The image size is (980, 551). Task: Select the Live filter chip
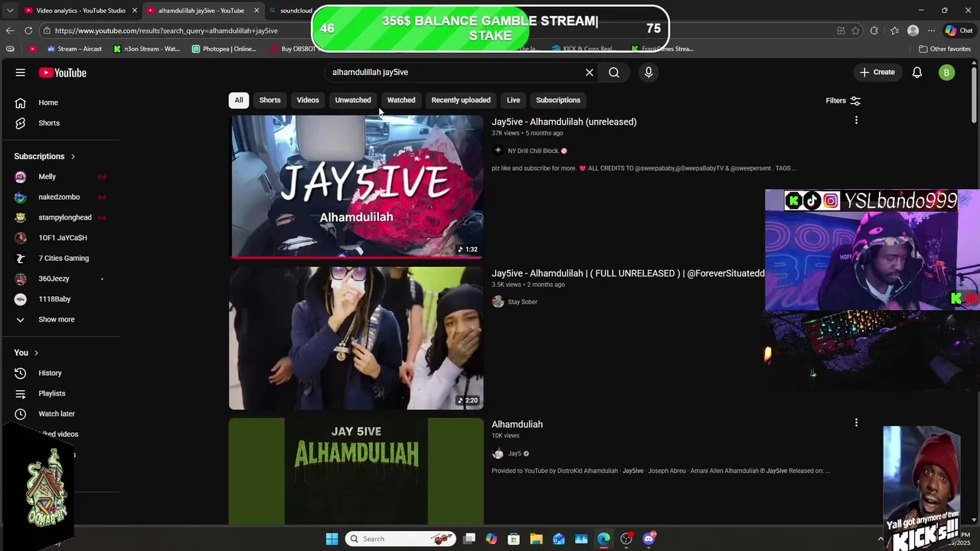click(513, 100)
